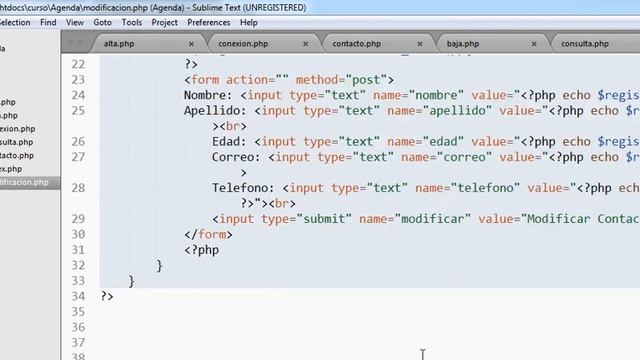Open the Project menu

(x=164, y=22)
